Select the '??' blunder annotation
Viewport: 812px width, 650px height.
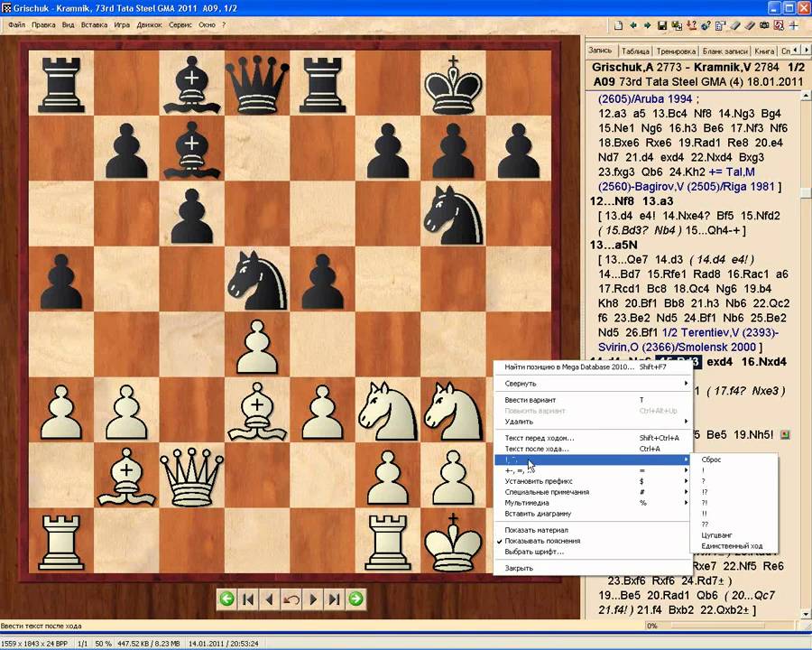pos(734,525)
